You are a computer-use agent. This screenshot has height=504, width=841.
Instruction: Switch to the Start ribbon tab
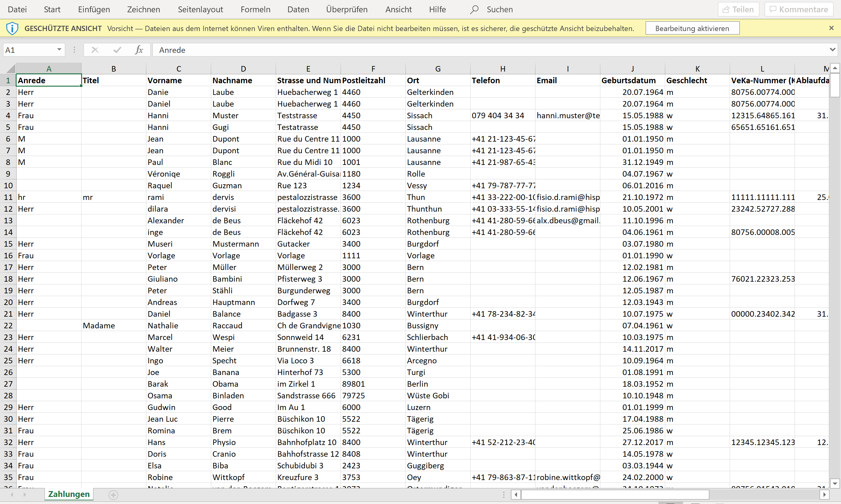[x=52, y=10]
